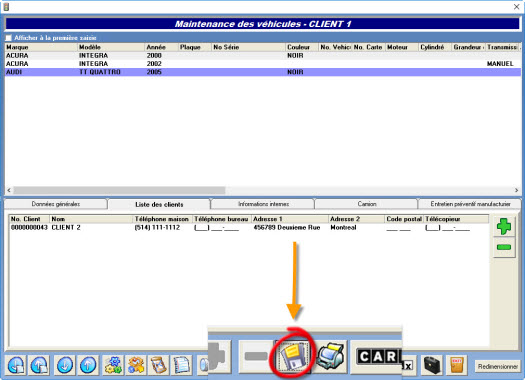Screen dimensions: 525x380
Task: Select the AUDI TT QUATTRO row
Action: [263, 72]
